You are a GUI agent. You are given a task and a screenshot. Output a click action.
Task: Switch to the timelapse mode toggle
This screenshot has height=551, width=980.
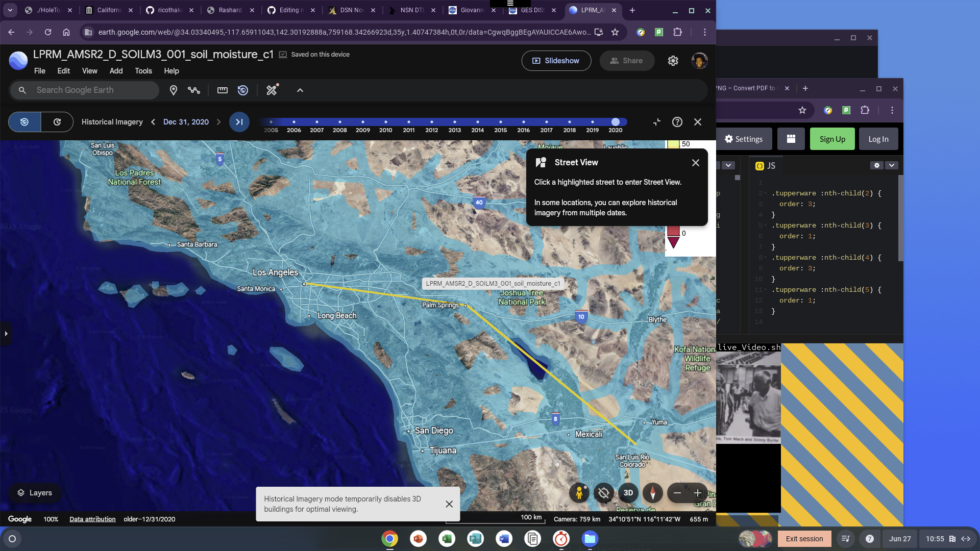(x=57, y=122)
